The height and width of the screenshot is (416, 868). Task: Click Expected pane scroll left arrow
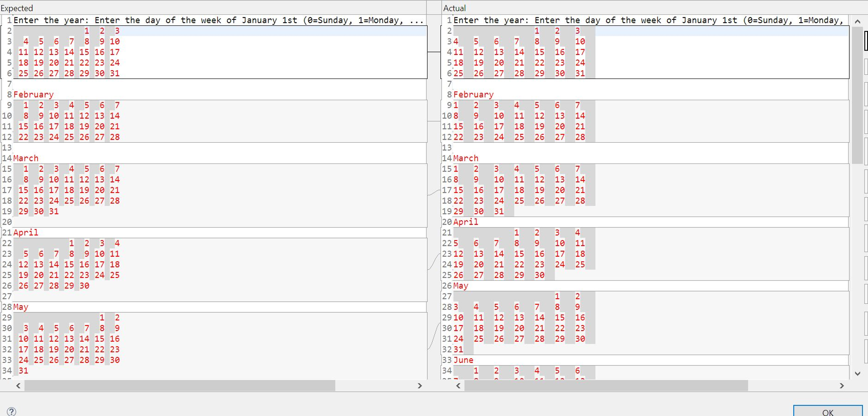pos(18,386)
